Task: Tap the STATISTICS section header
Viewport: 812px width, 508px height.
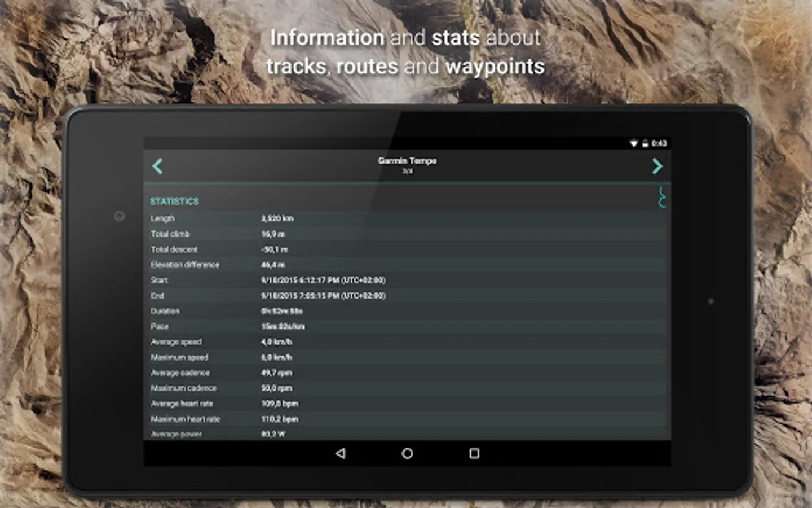Action: (x=174, y=202)
